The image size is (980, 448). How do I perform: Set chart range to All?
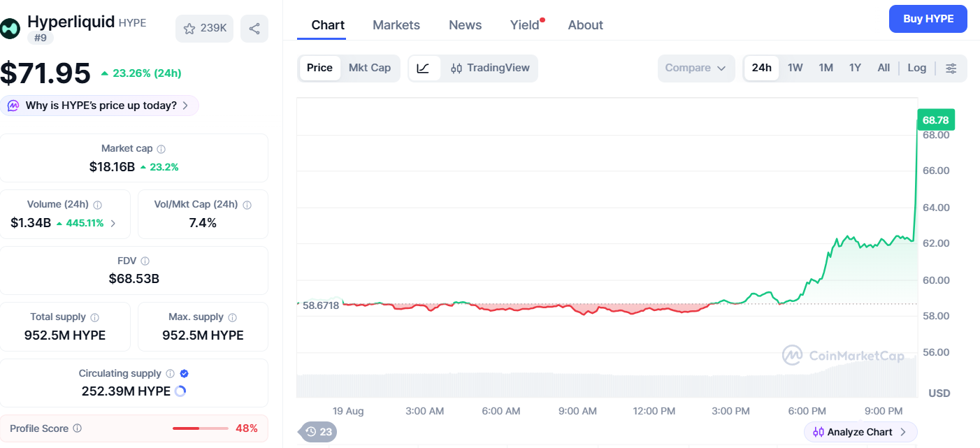pos(884,68)
